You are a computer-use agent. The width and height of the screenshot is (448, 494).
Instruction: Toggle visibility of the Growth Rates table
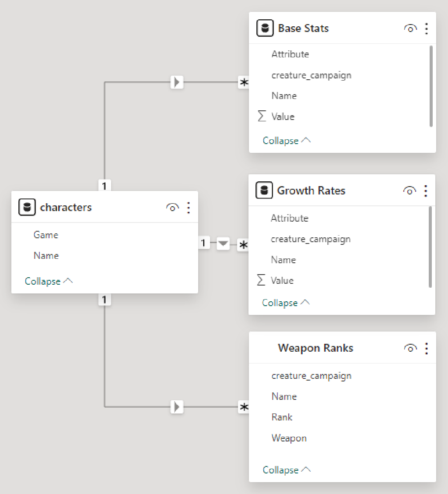click(409, 191)
